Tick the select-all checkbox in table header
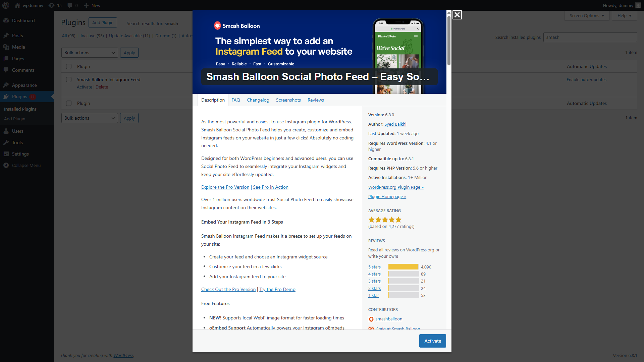This screenshot has width=644, height=362. coord(69,66)
